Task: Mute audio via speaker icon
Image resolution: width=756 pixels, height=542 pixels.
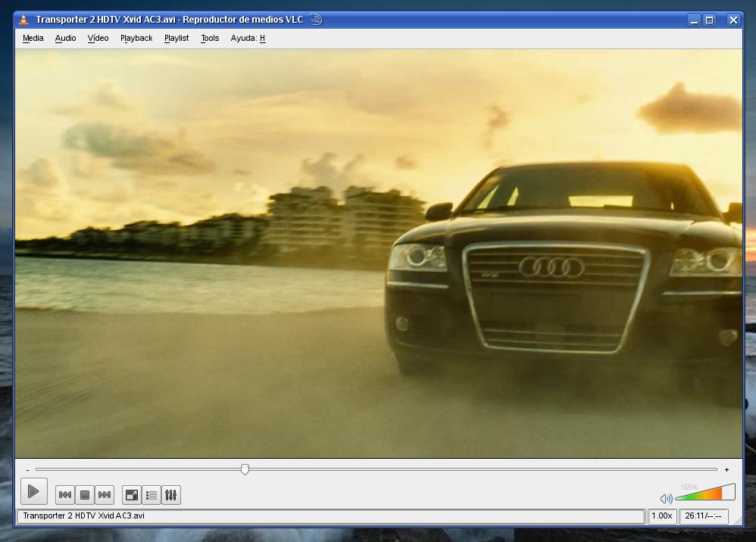Action: pyautogui.click(x=667, y=499)
